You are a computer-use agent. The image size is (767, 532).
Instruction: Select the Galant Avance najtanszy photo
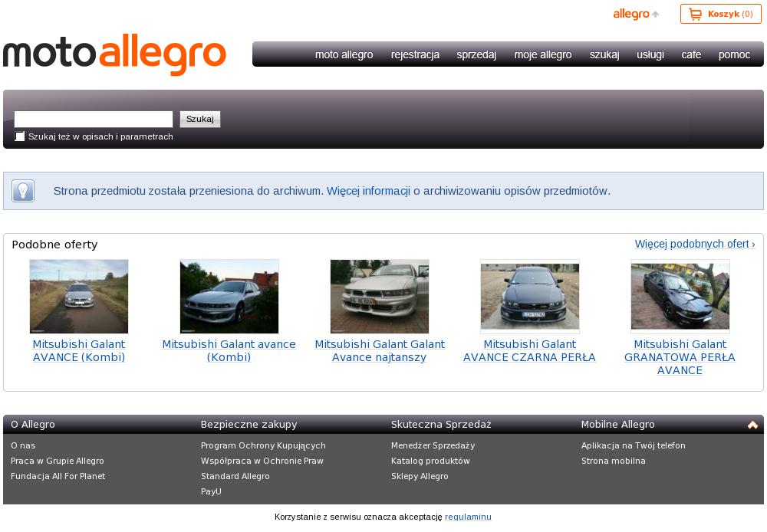tap(380, 296)
